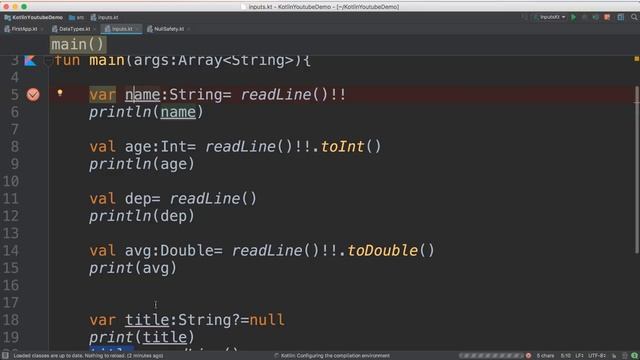Cancel the background task with the red stop icon

pyautogui.click(x=528, y=356)
